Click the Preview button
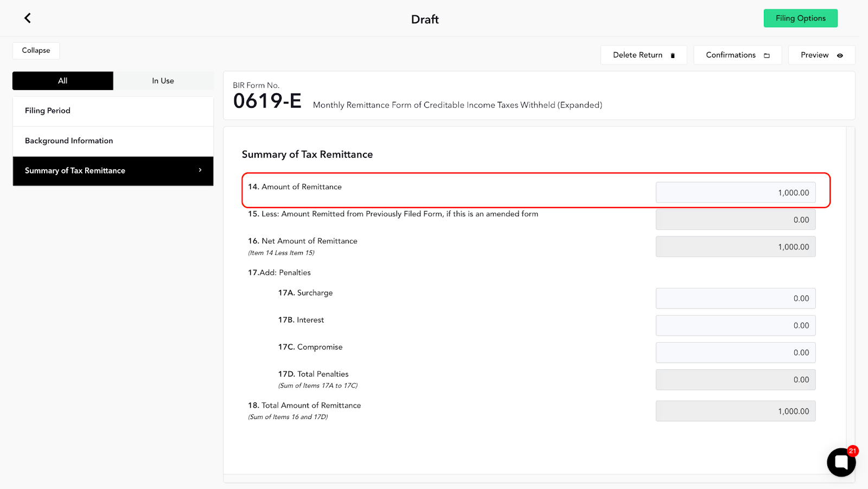 [821, 55]
